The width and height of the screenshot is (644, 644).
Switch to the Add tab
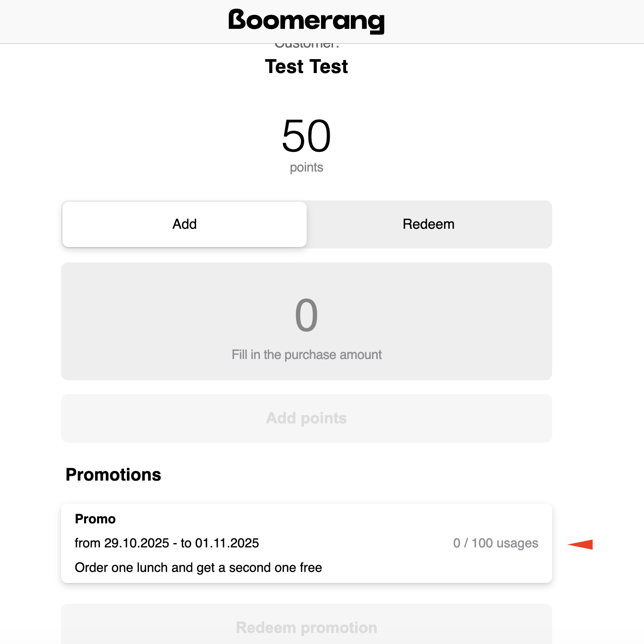tap(185, 224)
